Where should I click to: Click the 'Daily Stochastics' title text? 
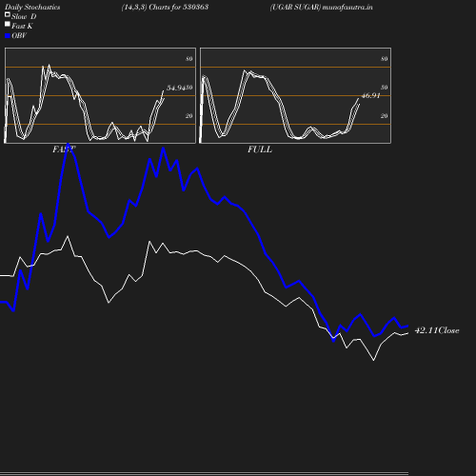coord(32,8)
